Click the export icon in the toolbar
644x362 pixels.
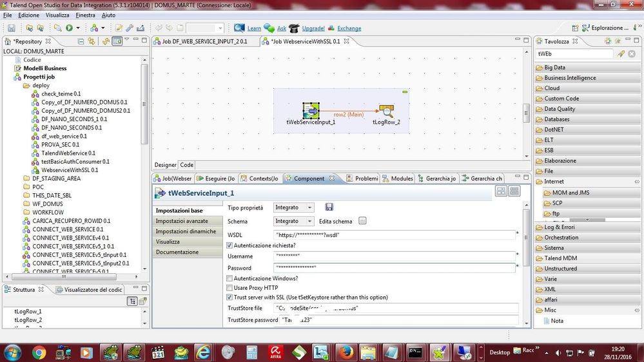pos(141,28)
